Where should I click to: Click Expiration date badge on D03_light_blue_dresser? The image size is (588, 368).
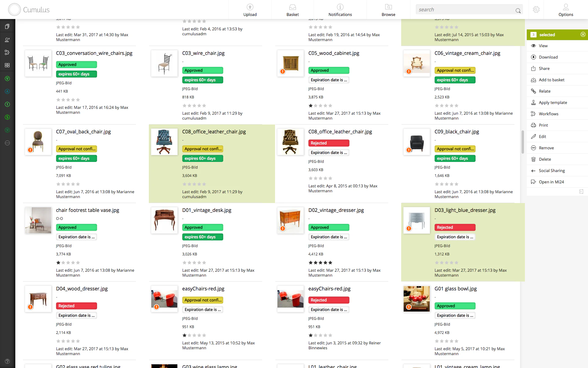click(x=455, y=237)
